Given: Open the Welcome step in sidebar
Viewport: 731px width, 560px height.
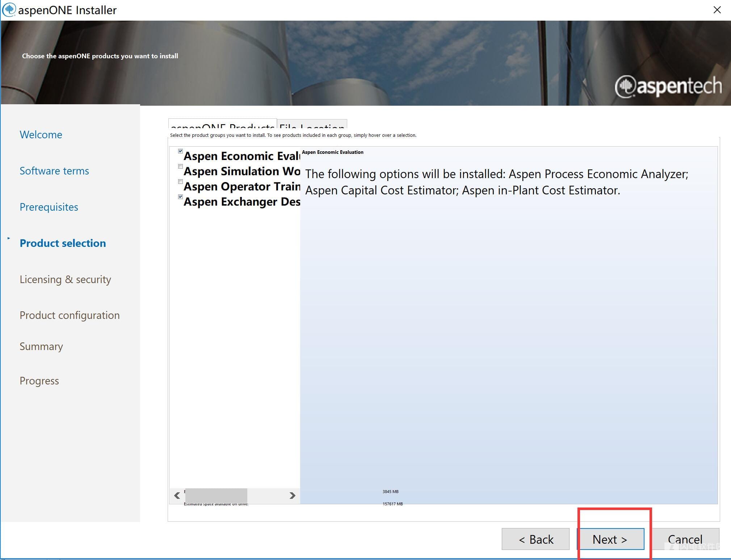Looking at the screenshot, I should pos(41,135).
